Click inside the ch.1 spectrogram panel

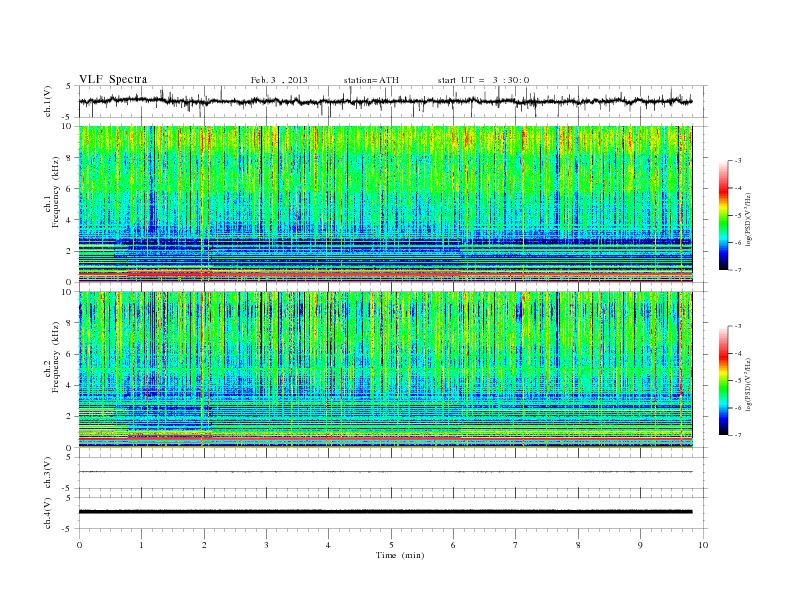[385, 204]
